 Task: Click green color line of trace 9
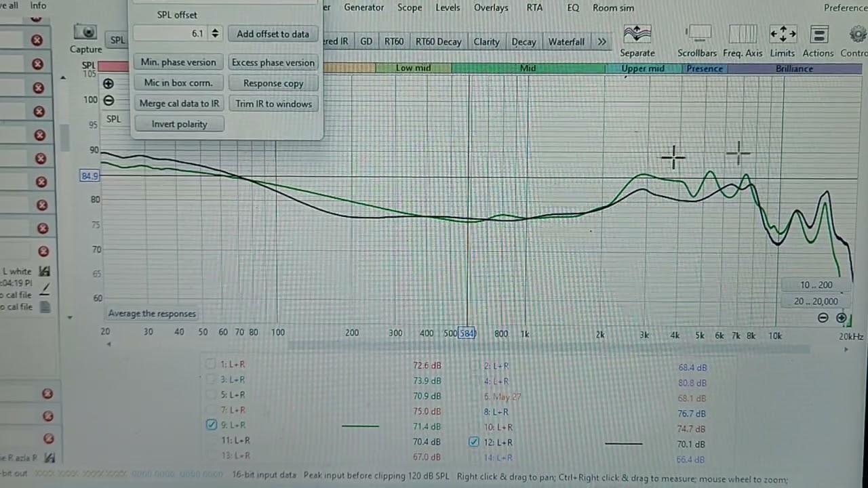click(x=360, y=426)
